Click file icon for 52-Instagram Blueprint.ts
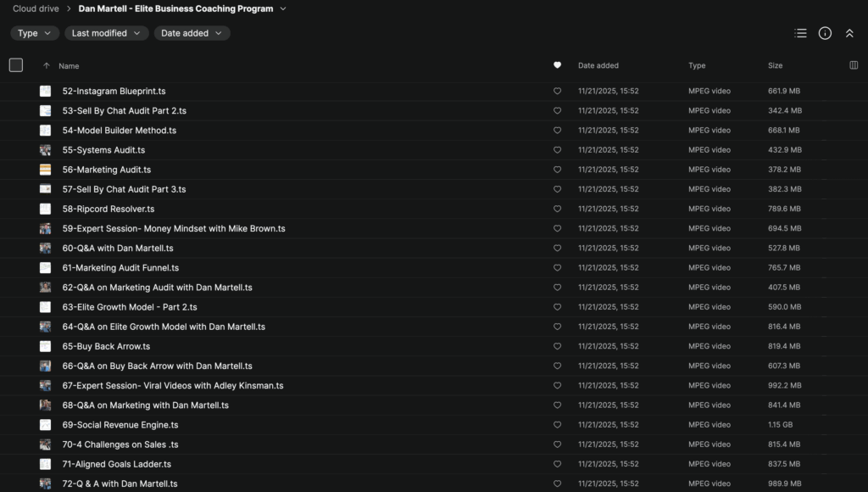Image resolution: width=868 pixels, height=492 pixels. [45, 91]
